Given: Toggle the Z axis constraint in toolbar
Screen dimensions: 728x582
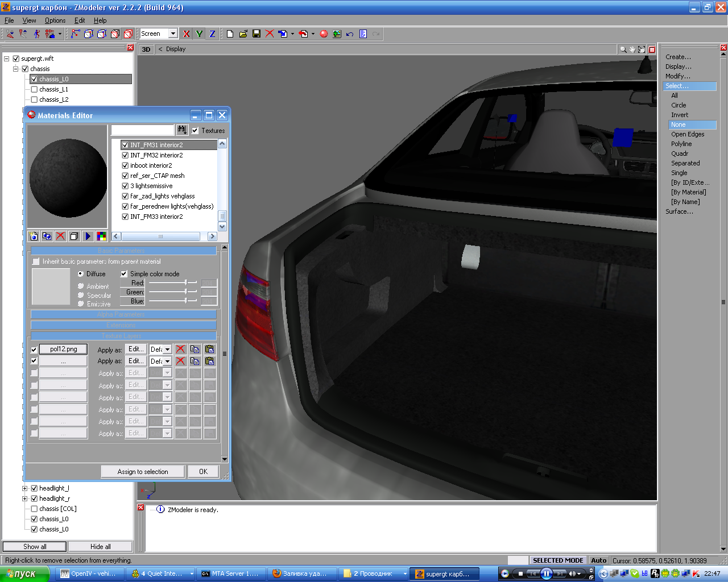Looking at the screenshot, I should coord(212,34).
